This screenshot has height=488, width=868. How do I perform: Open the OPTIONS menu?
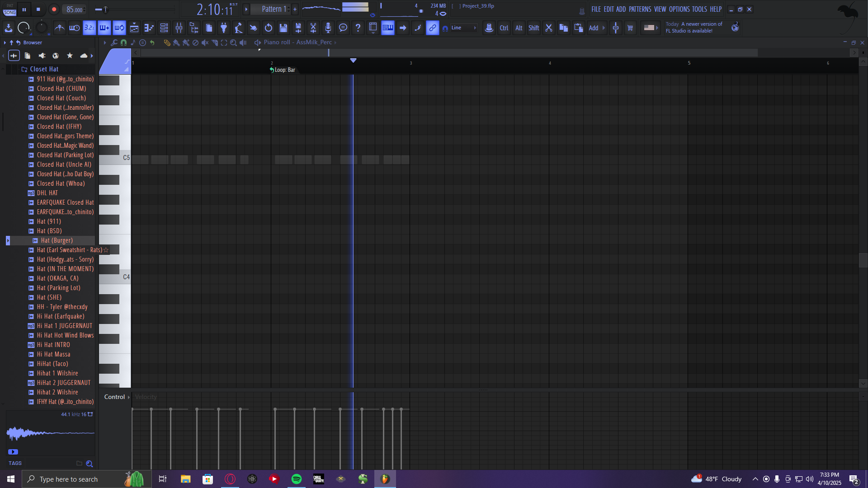click(679, 9)
